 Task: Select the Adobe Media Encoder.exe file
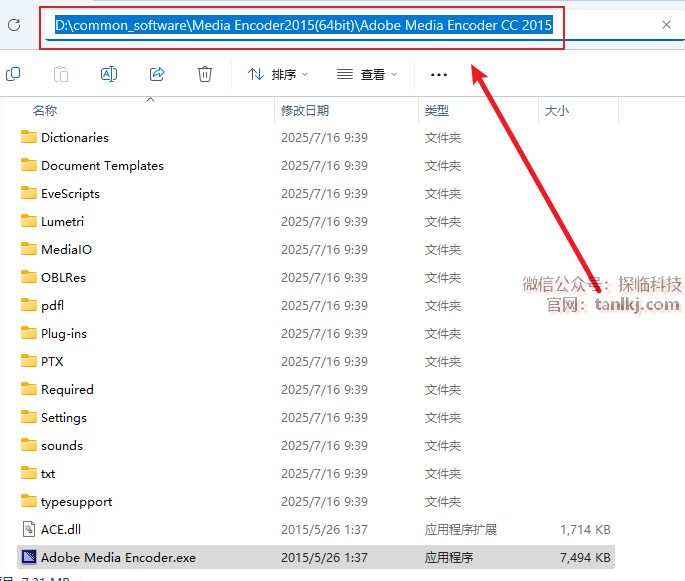click(x=118, y=557)
